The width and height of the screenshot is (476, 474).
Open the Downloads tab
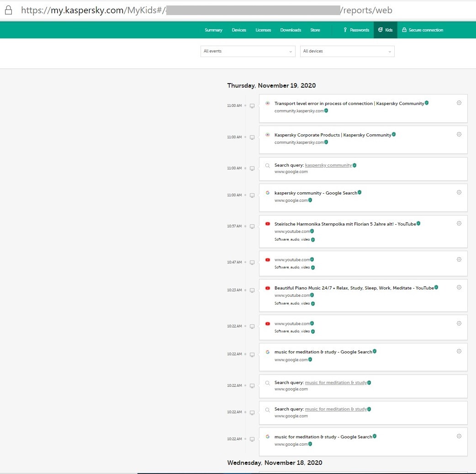(x=291, y=30)
